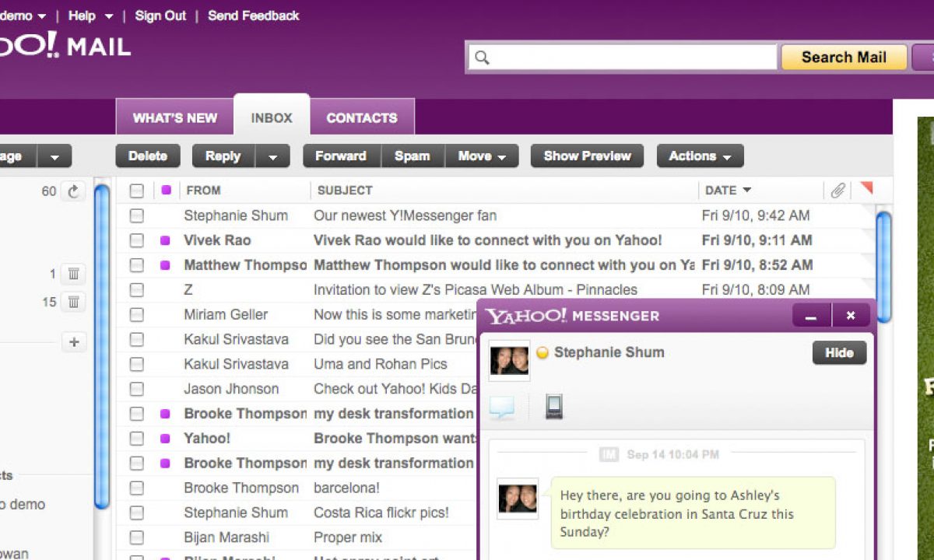Click the Forward button
934x560 pixels.
point(341,156)
